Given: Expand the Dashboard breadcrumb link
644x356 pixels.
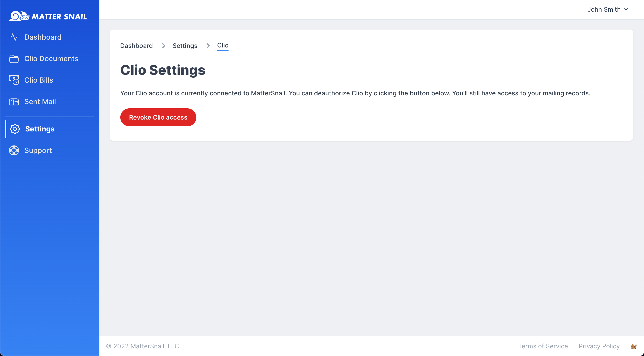Looking at the screenshot, I should coord(136,45).
